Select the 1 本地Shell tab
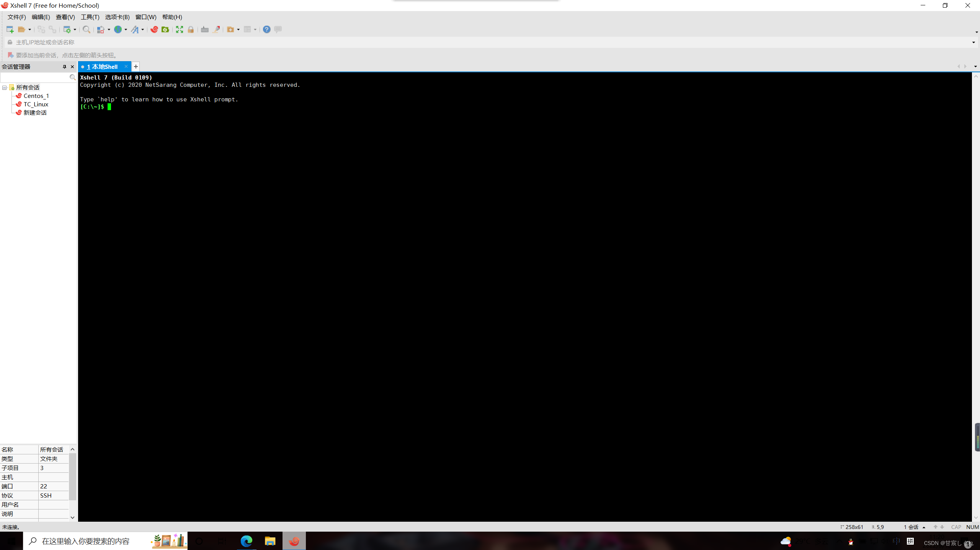The image size is (980, 550). 103,67
